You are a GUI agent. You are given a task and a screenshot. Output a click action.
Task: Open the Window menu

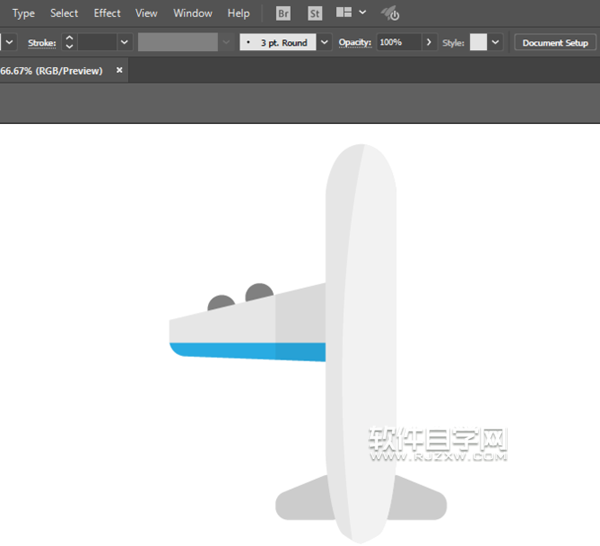192,14
